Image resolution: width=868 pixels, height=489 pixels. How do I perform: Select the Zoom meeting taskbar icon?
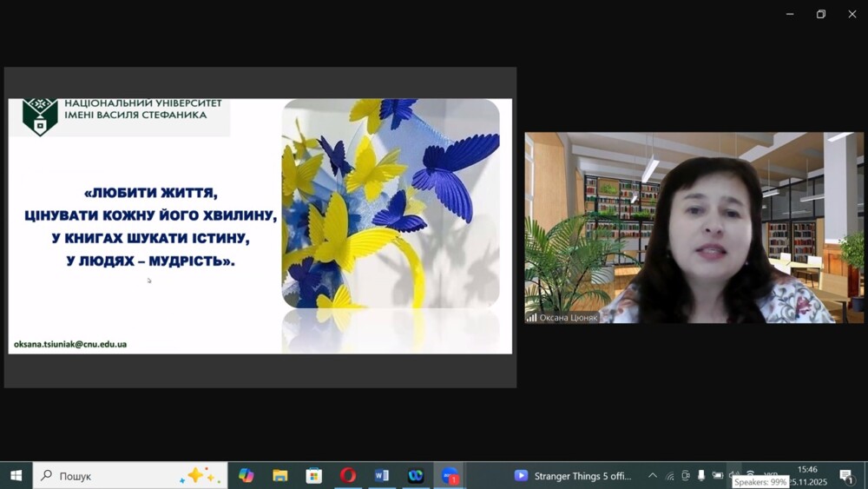click(450, 475)
